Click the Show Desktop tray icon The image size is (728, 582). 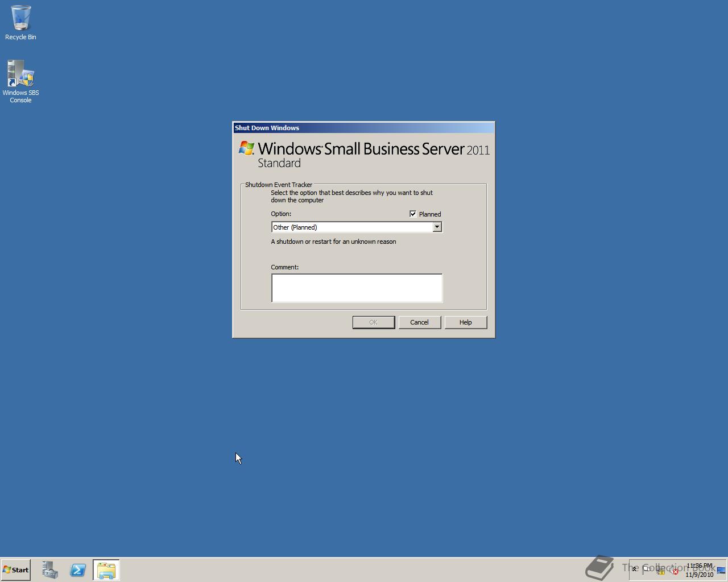pyautogui.click(x=721, y=570)
